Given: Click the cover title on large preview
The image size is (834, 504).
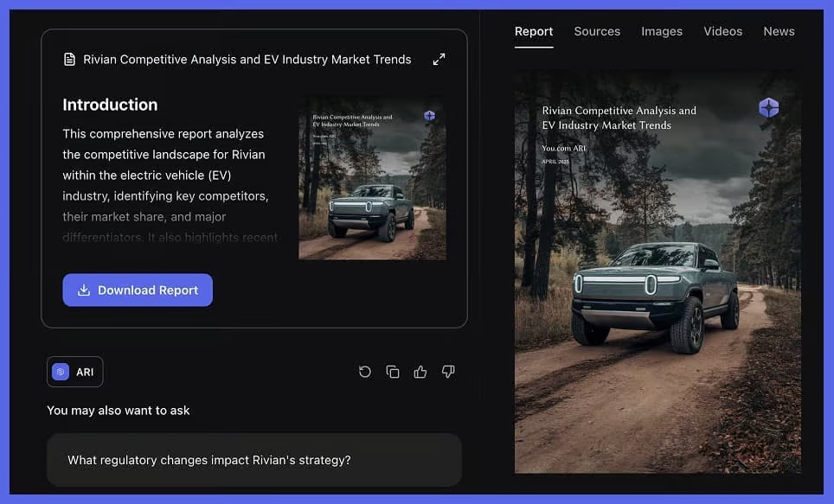Looking at the screenshot, I should pyautogui.click(x=619, y=118).
